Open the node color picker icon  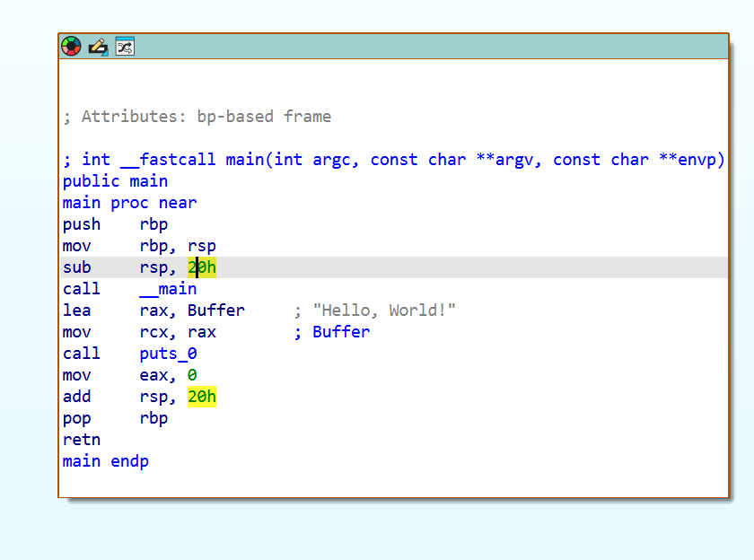click(71, 47)
